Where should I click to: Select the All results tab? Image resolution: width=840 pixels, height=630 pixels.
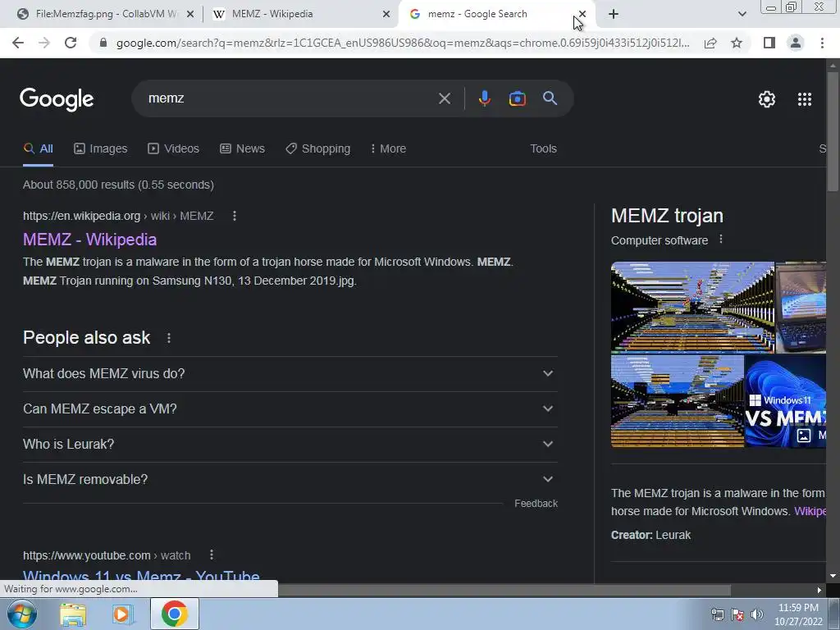[x=38, y=148]
